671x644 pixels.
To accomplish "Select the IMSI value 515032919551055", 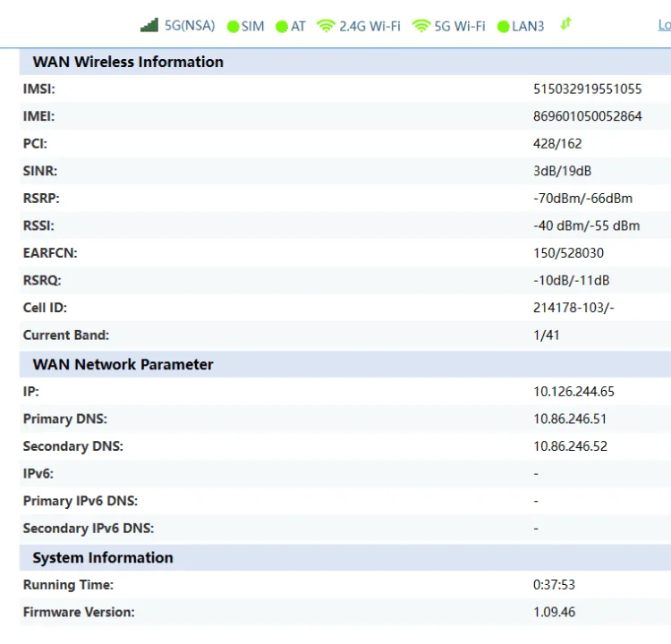I will tap(587, 89).
